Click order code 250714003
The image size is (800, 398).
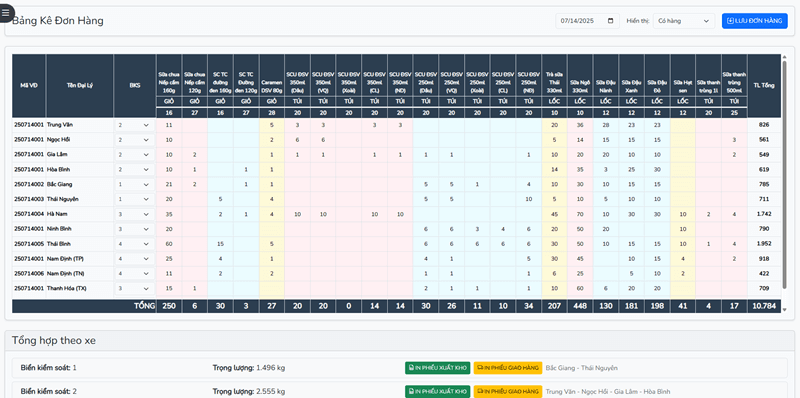point(29,199)
